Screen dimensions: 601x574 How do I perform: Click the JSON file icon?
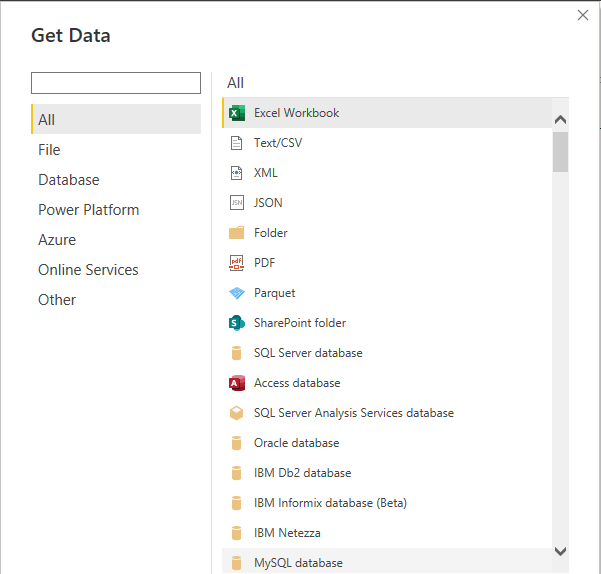pyautogui.click(x=236, y=203)
